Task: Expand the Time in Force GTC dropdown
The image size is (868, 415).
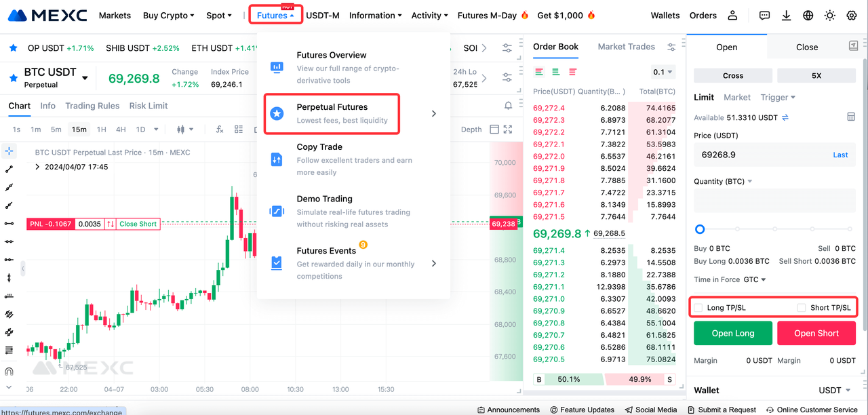Action: 754,279
